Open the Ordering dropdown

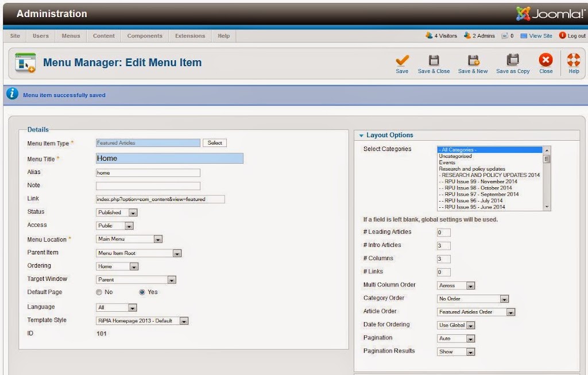[117, 266]
